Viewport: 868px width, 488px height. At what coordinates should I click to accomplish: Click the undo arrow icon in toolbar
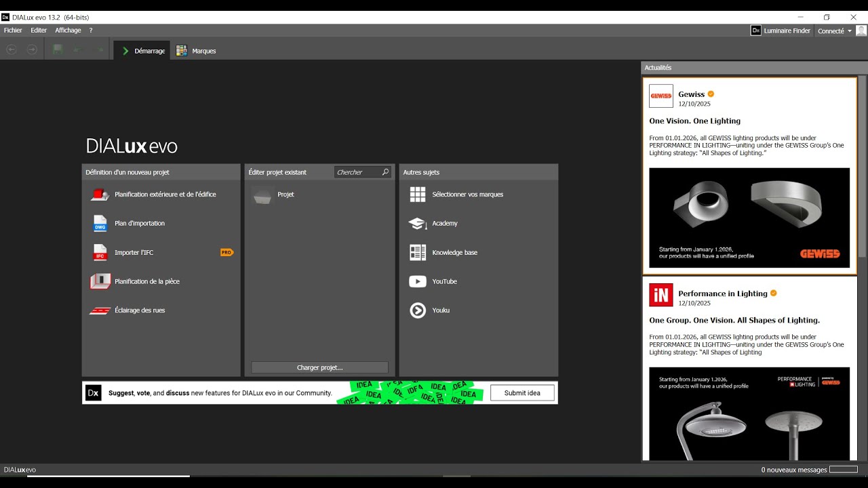tap(77, 49)
